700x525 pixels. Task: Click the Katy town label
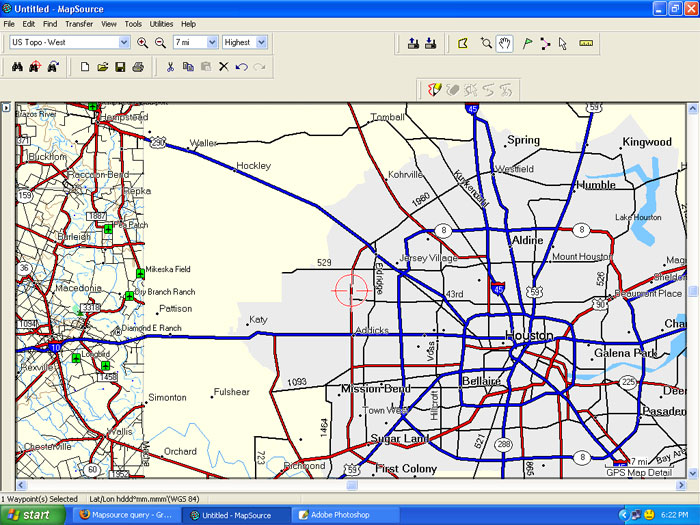pos(258,319)
